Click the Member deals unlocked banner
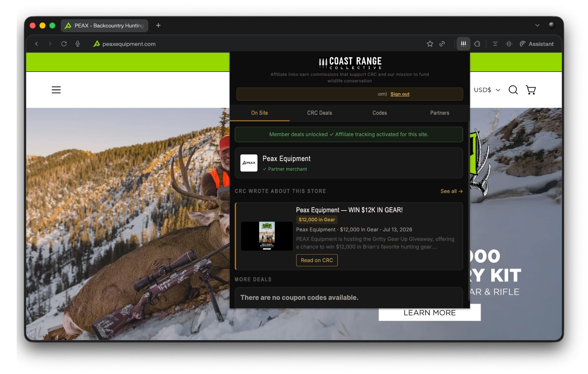 [x=349, y=134]
